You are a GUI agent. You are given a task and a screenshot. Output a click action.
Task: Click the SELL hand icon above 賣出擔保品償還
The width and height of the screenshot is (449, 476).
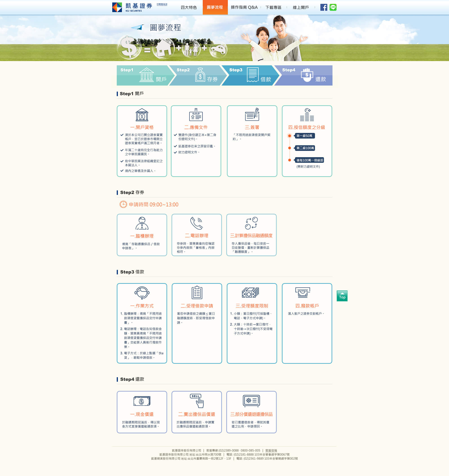[x=197, y=401]
